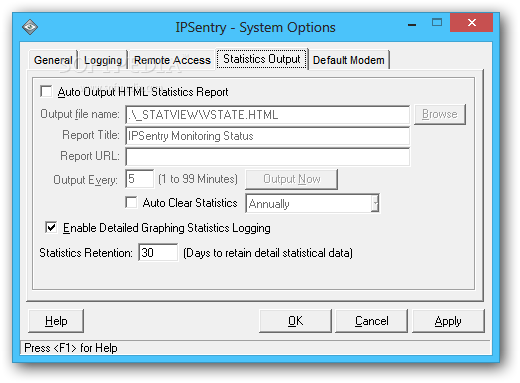Open Help with the Help button

point(56,321)
